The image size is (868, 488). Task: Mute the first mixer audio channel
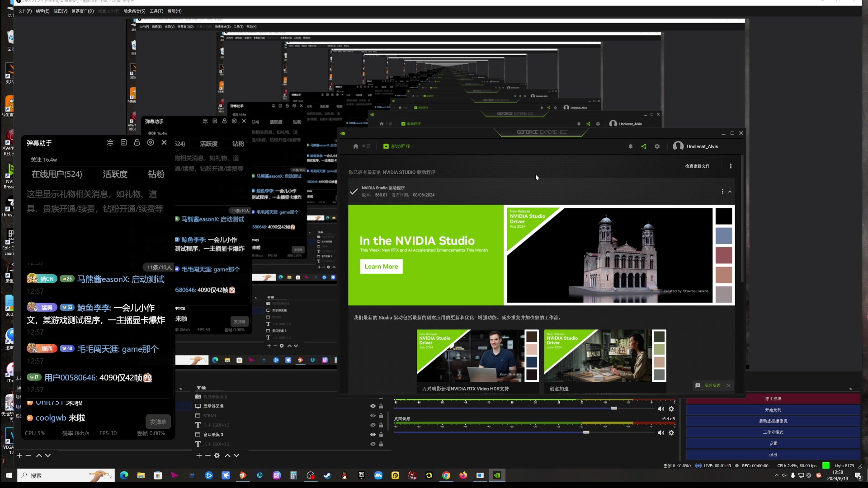(660, 409)
